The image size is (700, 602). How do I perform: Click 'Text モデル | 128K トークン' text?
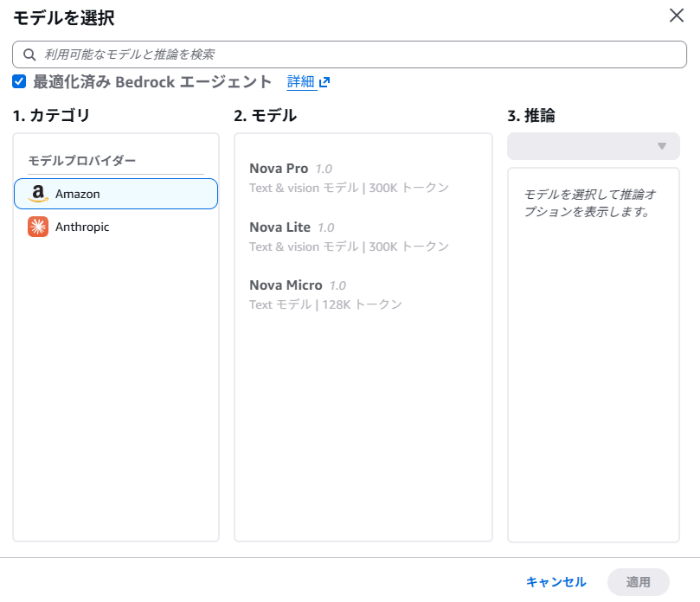pyautogui.click(x=325, y=304)
